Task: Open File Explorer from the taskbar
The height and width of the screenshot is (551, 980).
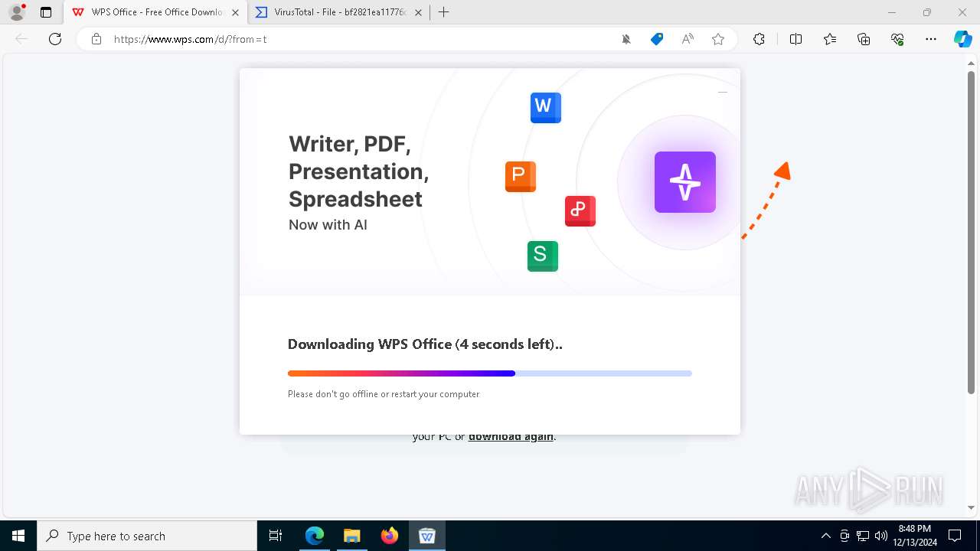Action: [352, 536]
